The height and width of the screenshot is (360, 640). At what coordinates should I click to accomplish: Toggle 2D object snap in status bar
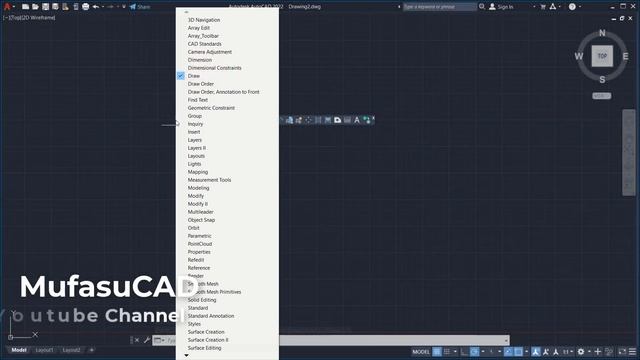point(518,351)
